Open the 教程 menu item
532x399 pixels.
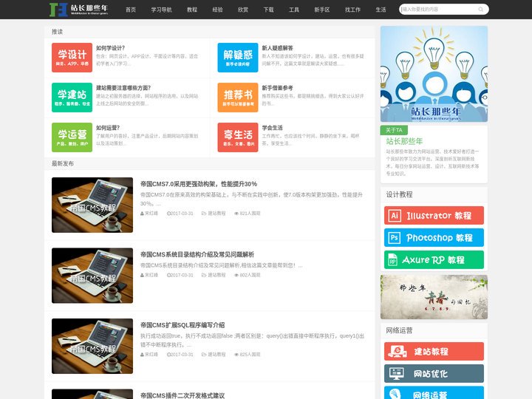click(192, 10)
